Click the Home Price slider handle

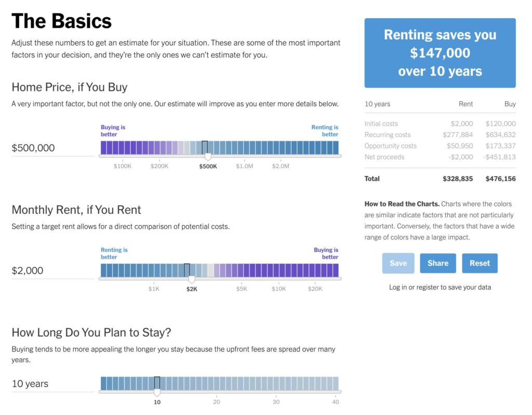tap(208, 157)
